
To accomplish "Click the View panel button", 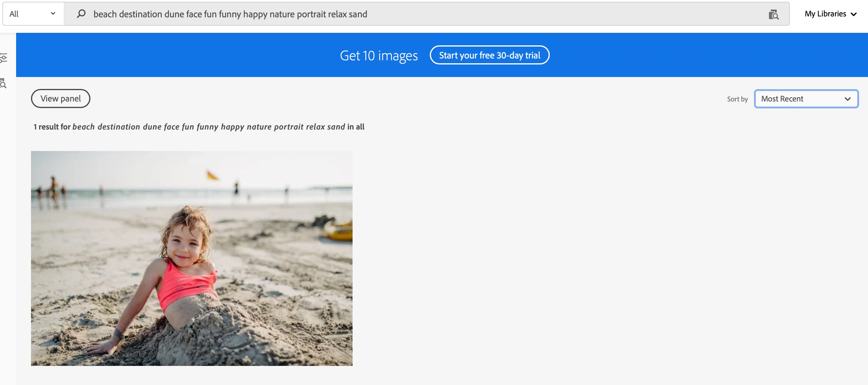I will (61, 98).
